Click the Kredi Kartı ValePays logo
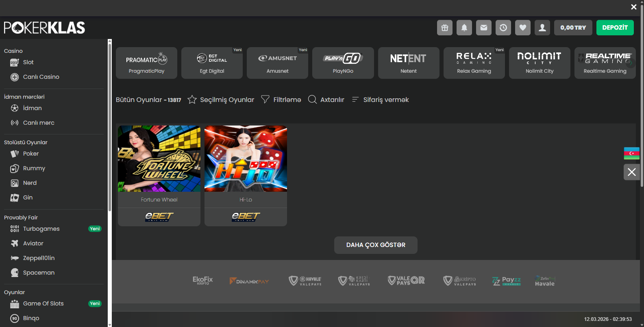 pos(354,281)
